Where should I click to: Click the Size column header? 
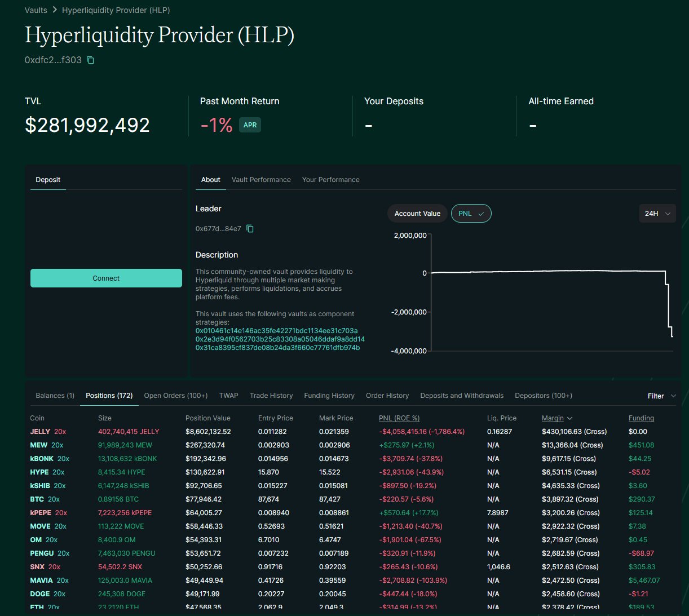(105, 418)
